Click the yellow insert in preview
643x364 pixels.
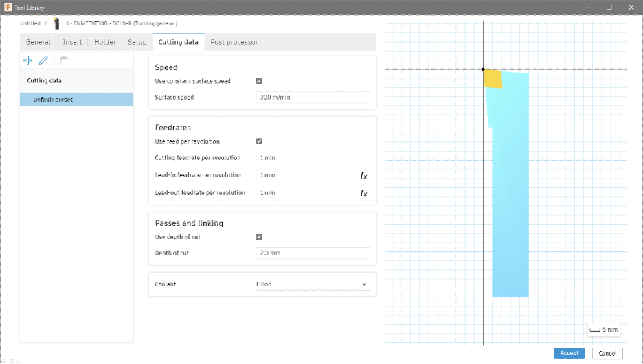point(493,78)
